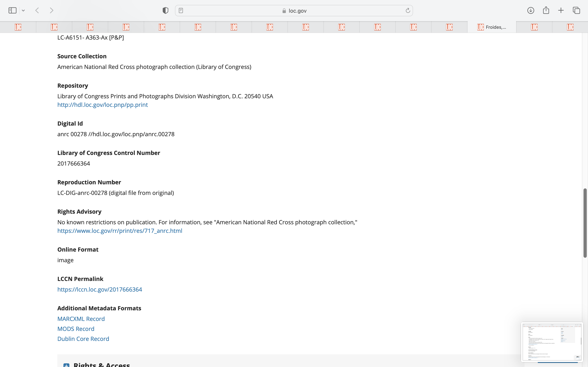Toggle the Safari sidebar icon
Viewport: 588px width, 367px height.
pyautogui.click(x=12, y=10)
